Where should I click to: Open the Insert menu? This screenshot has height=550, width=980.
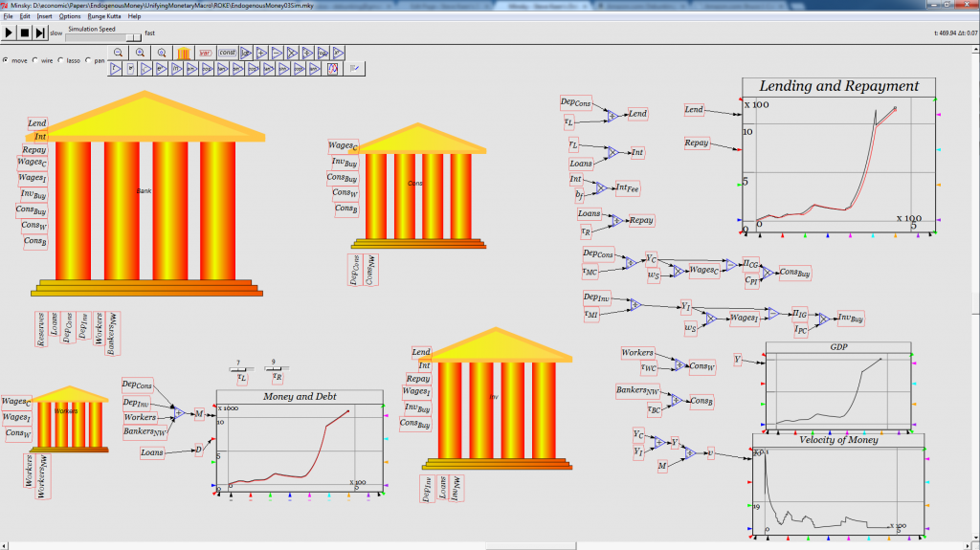coord(45,16)
